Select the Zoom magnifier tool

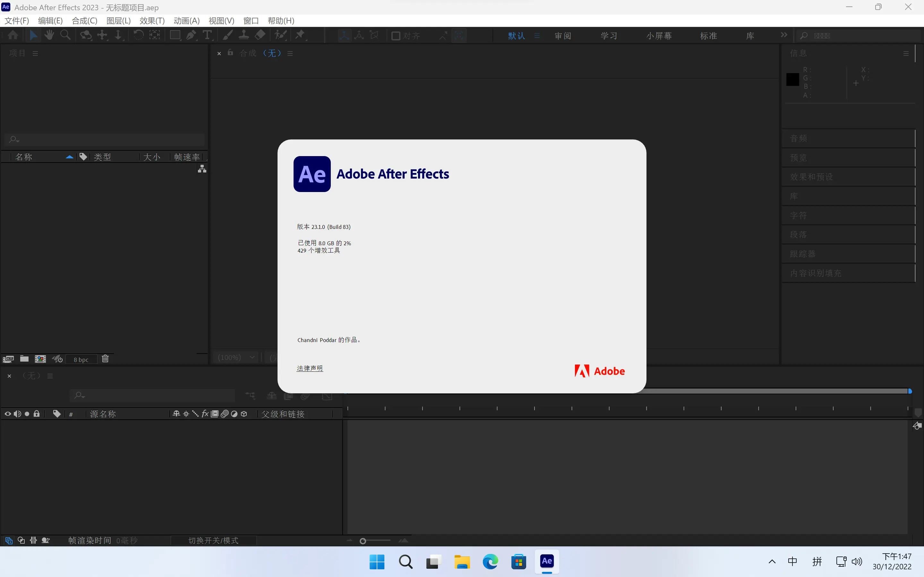[x=65, y=36]
